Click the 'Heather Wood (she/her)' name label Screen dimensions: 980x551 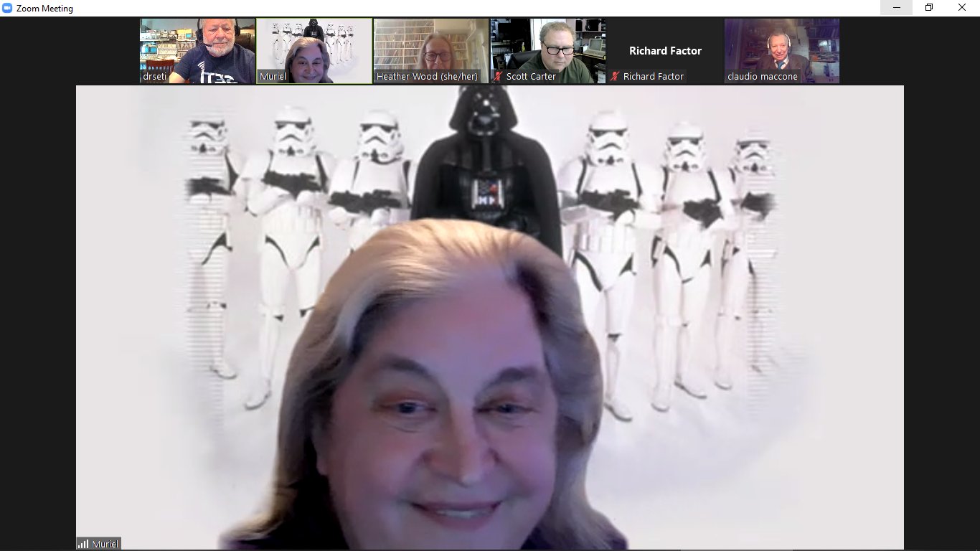(427, 77)
